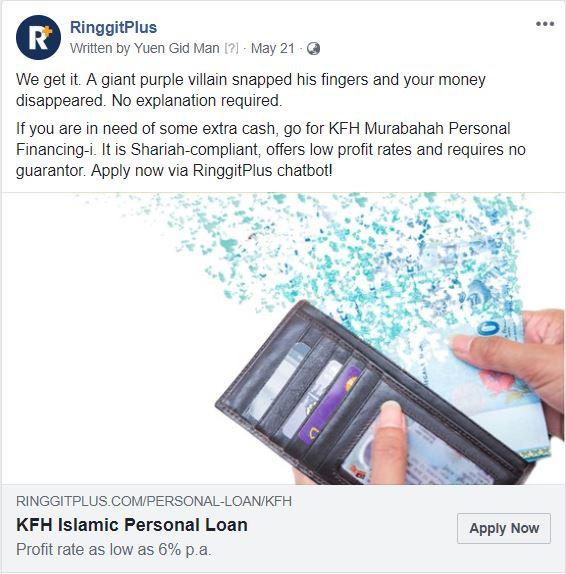Screen dimensions: 566x574
Task: Click the grey card in the wallet's left slot
Action: click(278, 381)
